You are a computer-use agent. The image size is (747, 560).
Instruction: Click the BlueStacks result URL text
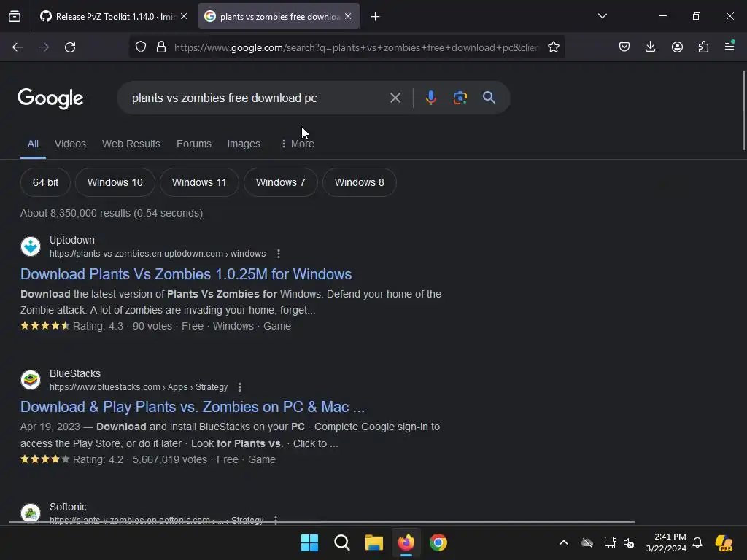point(139,387)
